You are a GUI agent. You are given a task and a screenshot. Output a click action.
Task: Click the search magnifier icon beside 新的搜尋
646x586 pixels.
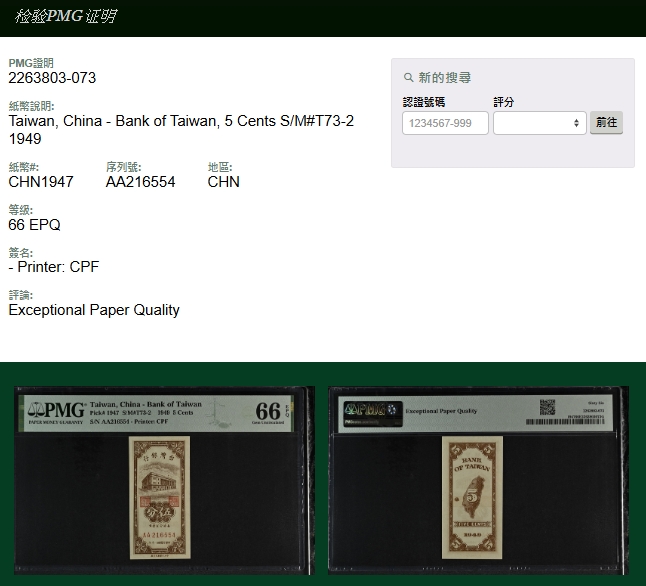[x=408, y=77]
